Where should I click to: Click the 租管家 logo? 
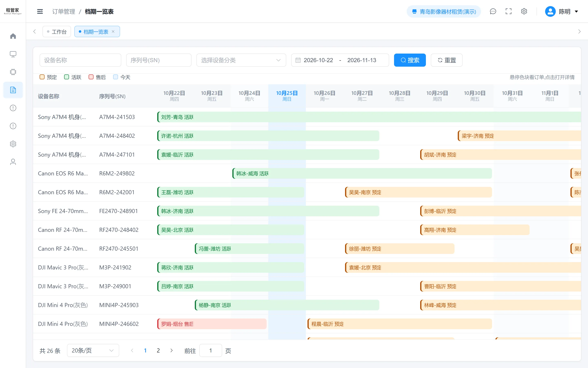click(13, 11)
